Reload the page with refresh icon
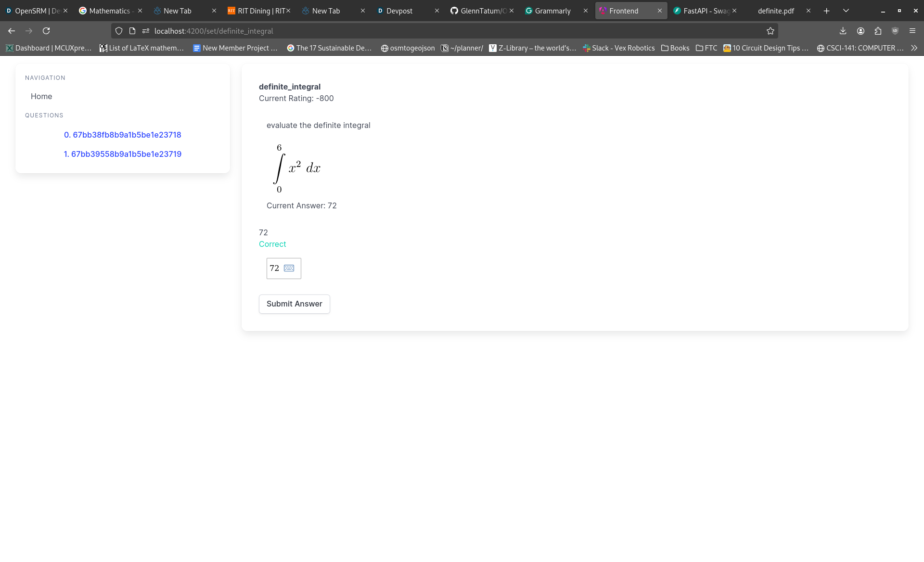Viewport: 924px width, 562px height. coord(46,31)
